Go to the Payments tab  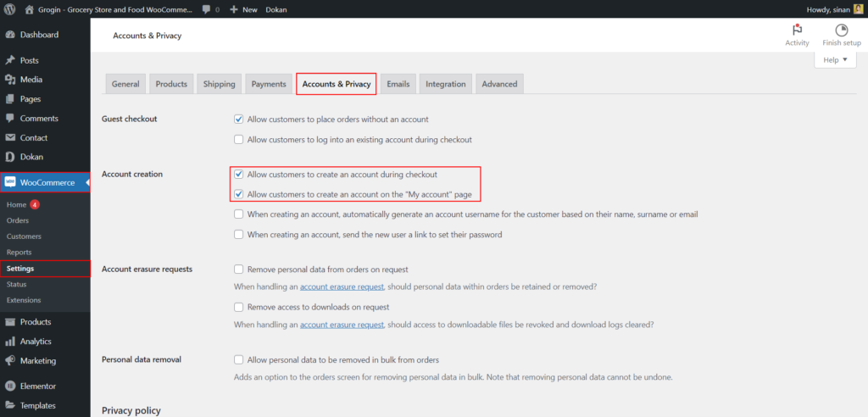[269, 84]
